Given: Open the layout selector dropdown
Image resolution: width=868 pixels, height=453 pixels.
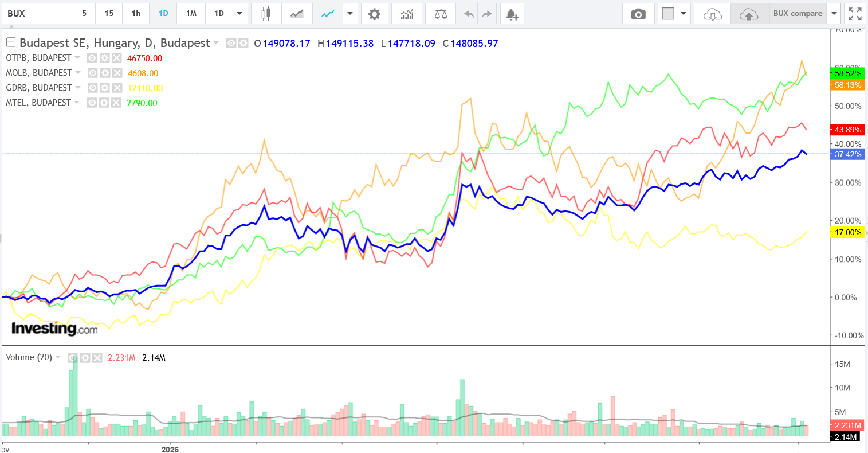Looking at the screenshot, I should [x=674, y=14].
